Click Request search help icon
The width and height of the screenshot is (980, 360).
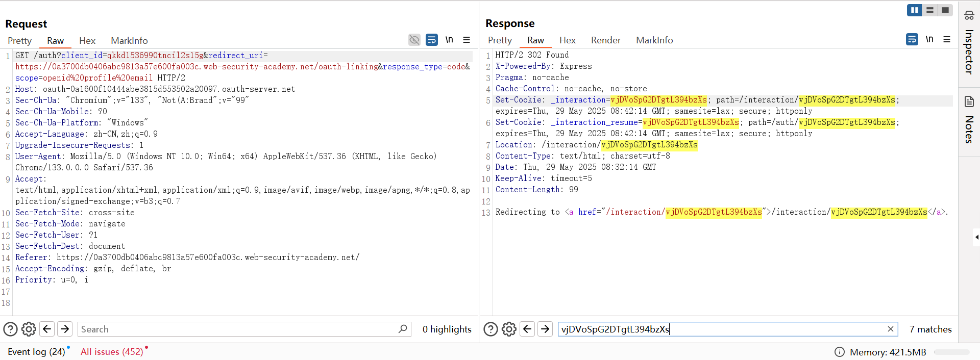[11, 329]
